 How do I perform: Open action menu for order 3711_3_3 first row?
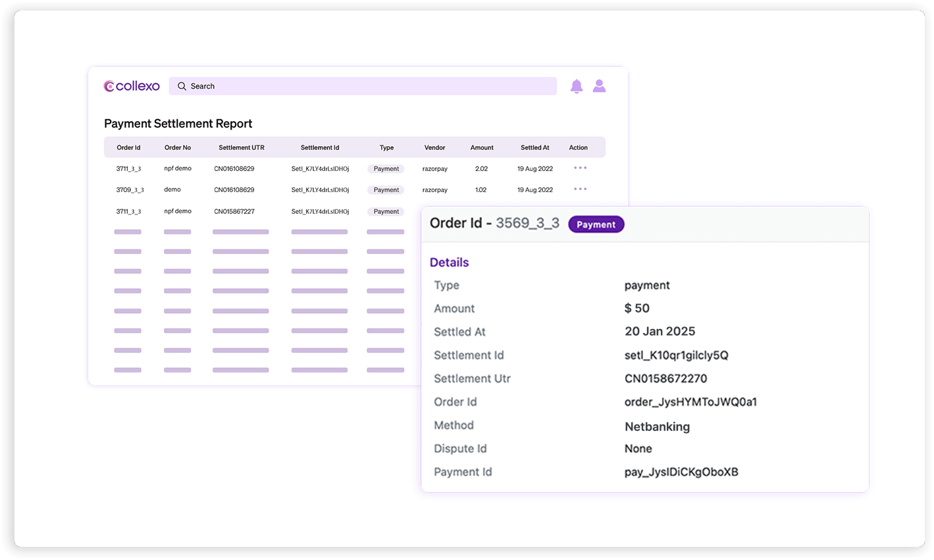[x=580, y=168]
